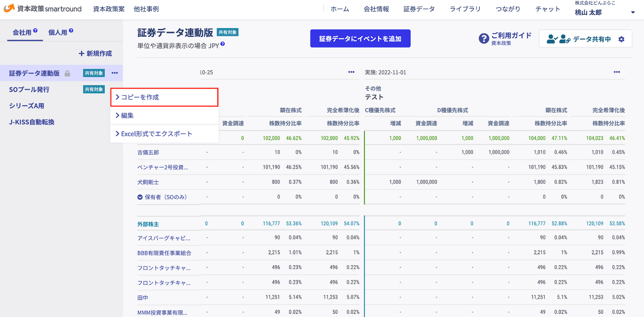
Task: Switch to the 個人用 tab
Action: (x=57, y=32)
